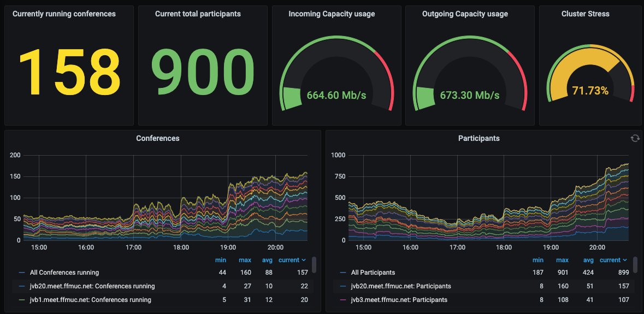Sort Conferences legend by current column
Viewport: 644px width, 314px height.
tap(292, 260)
